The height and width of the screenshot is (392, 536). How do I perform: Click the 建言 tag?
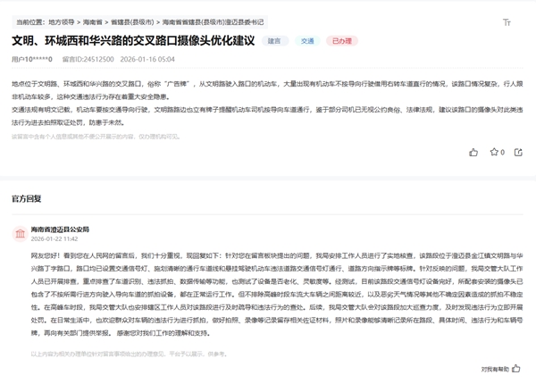point(275,41)
